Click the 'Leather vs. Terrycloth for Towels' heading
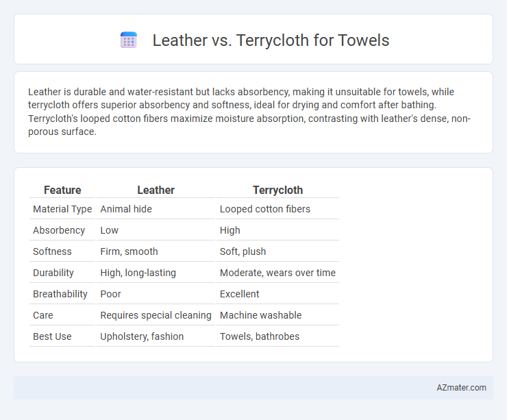The width and height of the screenshot is (507, 420). [x=271, y=40]
